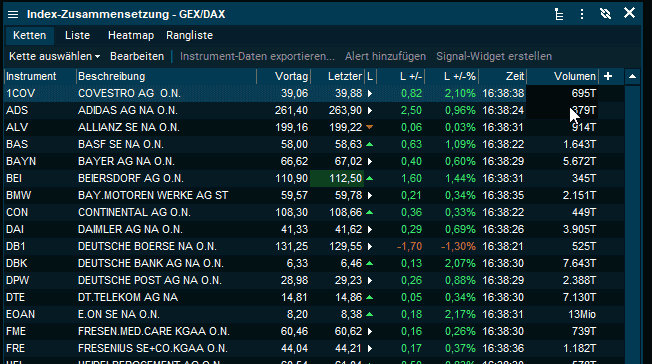Click the trend arrow in the 1COV row
Screen dimensions: 652x364
click(x=370, y=94)
